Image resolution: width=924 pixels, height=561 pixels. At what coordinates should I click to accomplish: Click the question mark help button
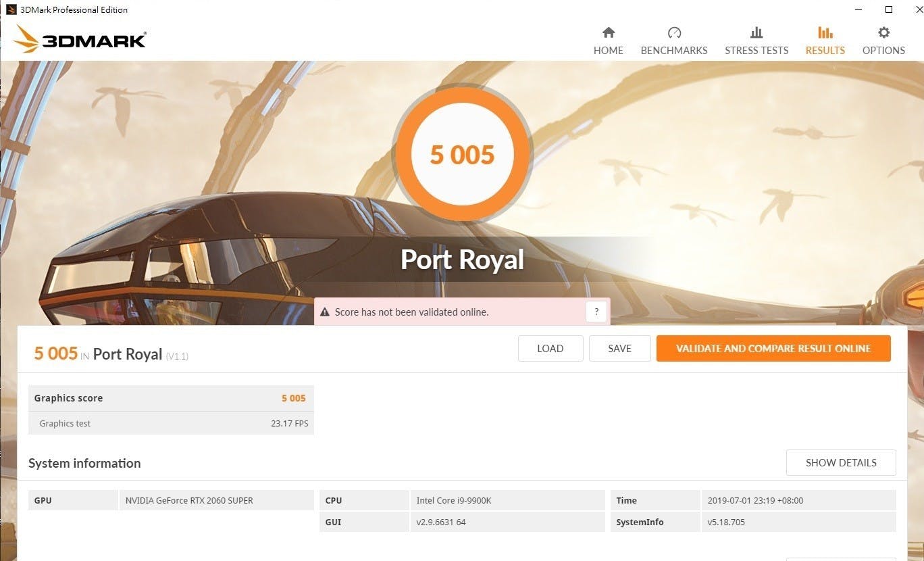point(596,312)
